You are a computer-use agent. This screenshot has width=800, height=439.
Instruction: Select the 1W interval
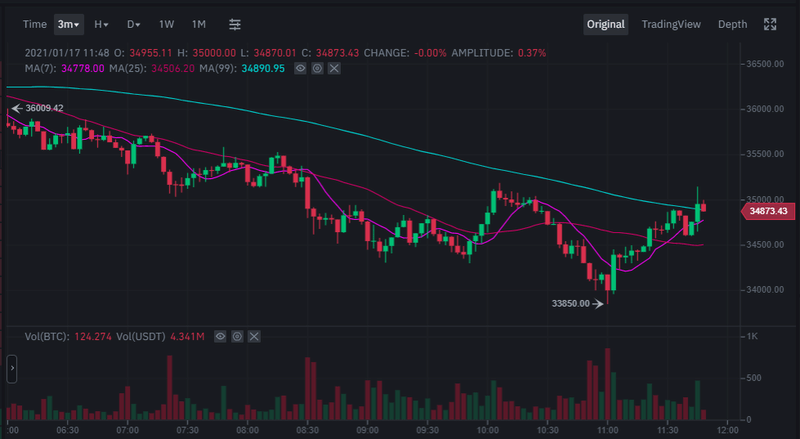point(167,24)
